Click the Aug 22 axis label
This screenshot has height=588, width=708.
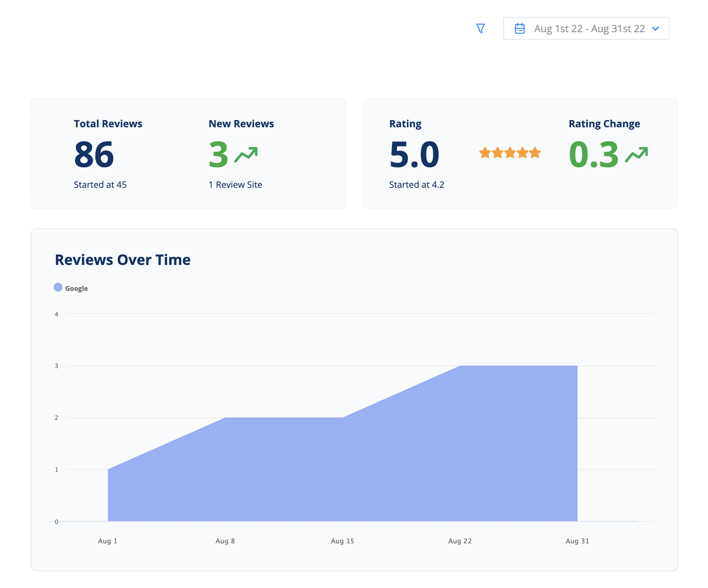click(460, 541)
